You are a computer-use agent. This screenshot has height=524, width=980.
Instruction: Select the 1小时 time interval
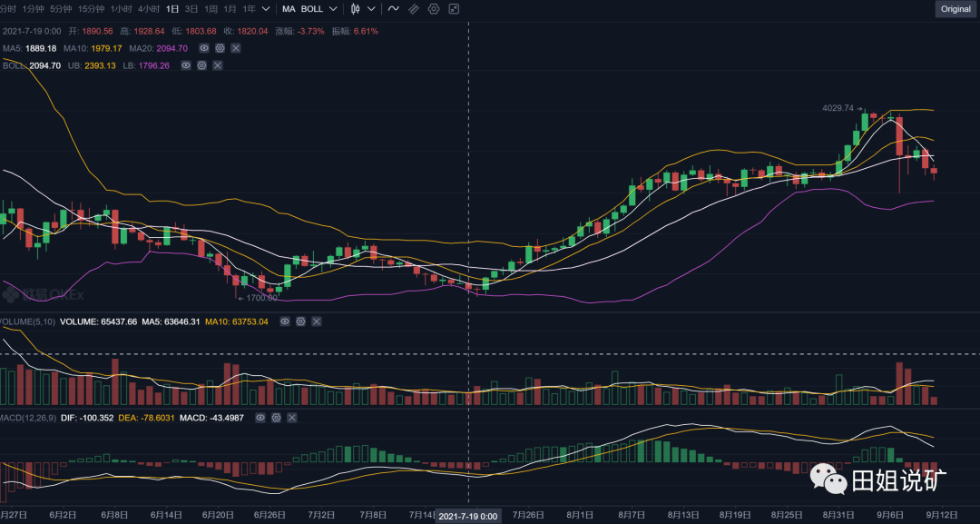point(122,9)
